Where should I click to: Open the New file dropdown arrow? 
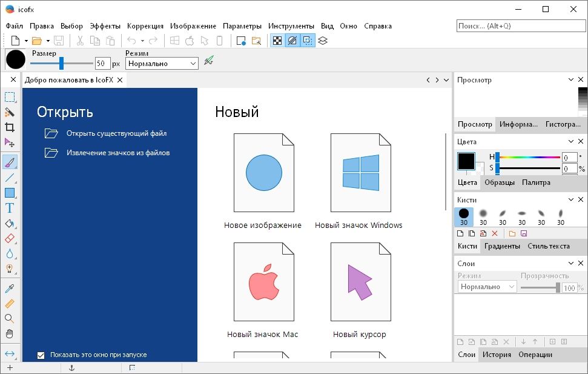coord(26,41)
